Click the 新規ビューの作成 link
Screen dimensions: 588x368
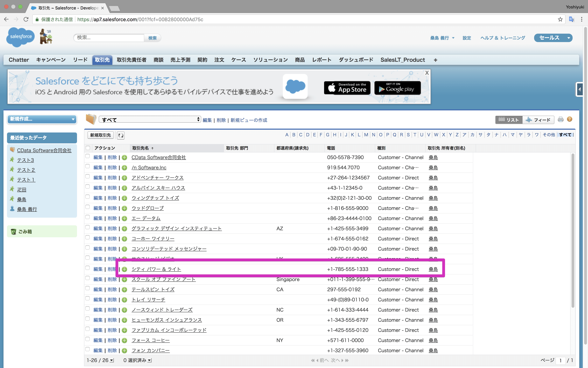pyautogui.click(x=248, y=120)
